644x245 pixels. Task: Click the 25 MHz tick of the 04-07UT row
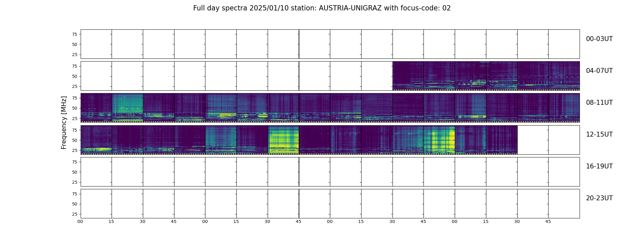coord(75,86)
